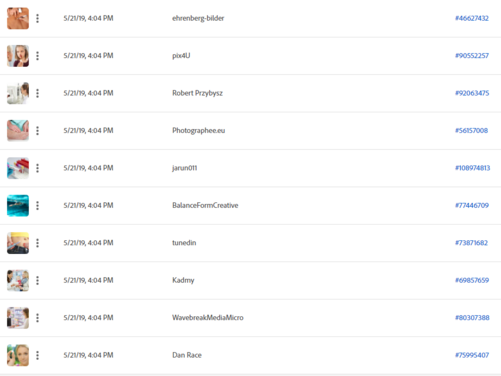Open more options for pix4U row
The height and width of the screenshot is (376, 501).
click(37, 56)
